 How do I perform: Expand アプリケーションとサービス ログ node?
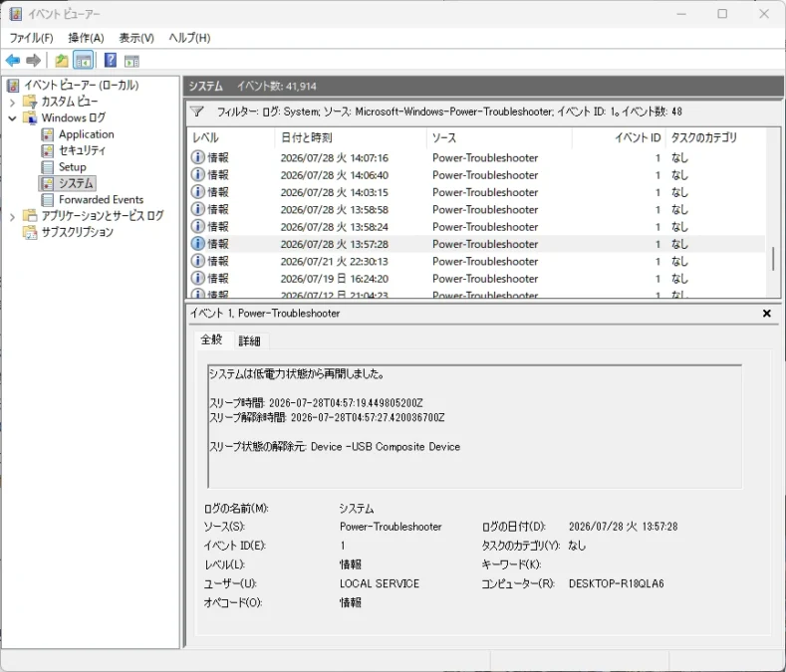point(13,216)
